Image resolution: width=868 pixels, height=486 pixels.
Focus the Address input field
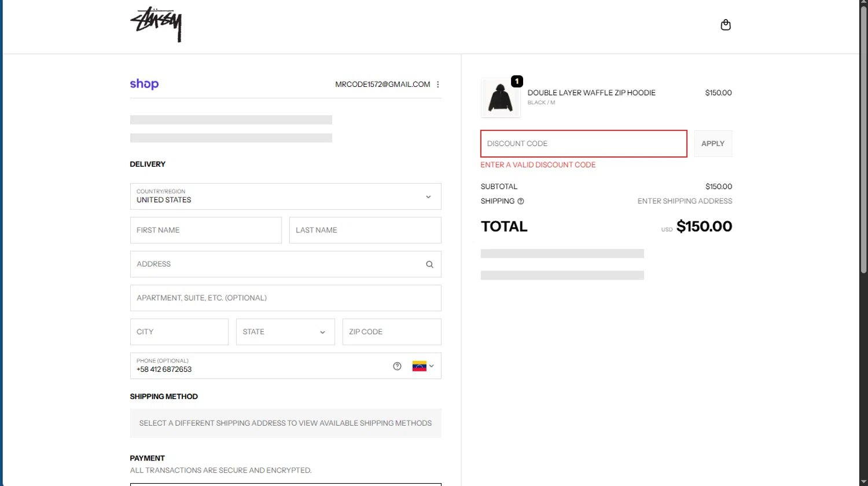coord(286,264)
